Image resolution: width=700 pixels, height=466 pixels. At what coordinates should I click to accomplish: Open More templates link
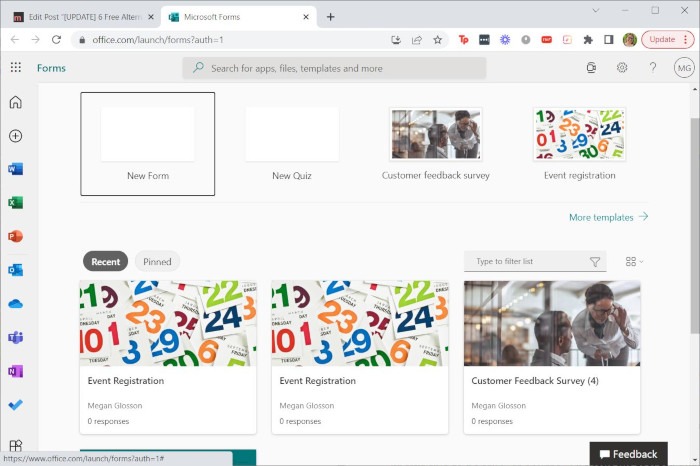pos(608,217)
